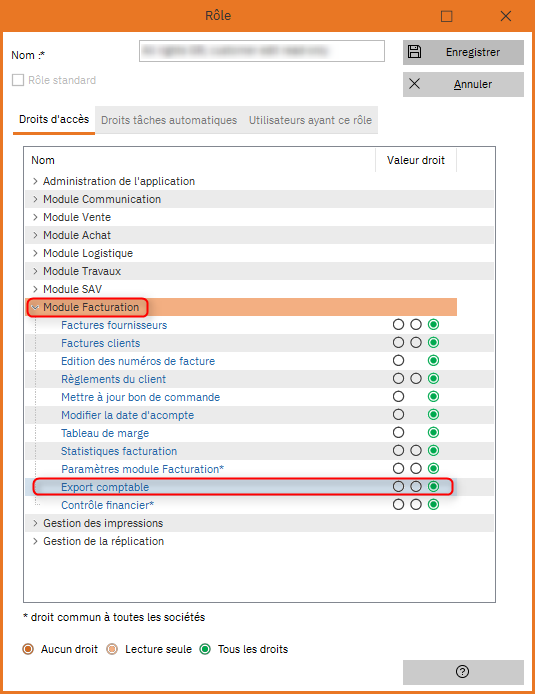Select the Aucun droit legend radio icon

[28, 649]
